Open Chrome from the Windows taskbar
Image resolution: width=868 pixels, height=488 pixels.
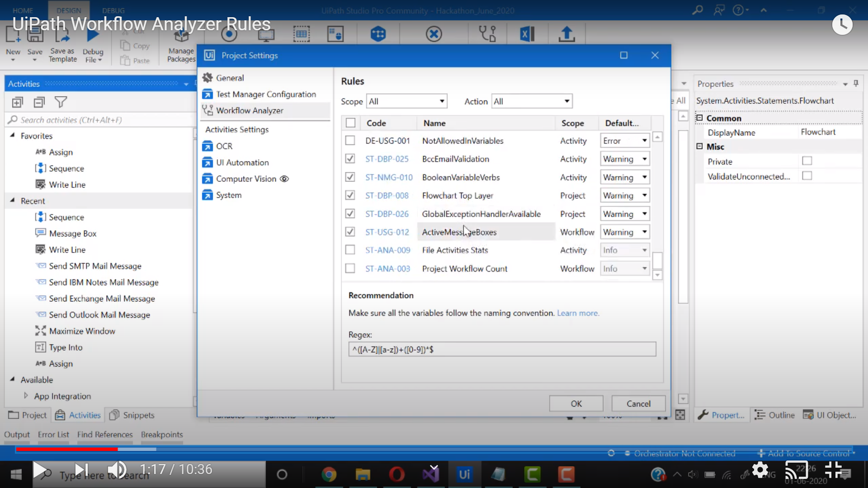point(329,474)
